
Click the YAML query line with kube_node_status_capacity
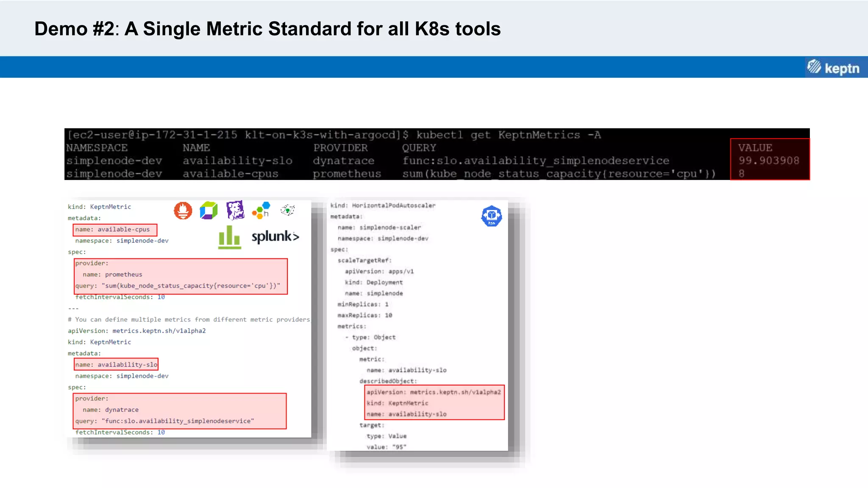(x=178, y=286)
